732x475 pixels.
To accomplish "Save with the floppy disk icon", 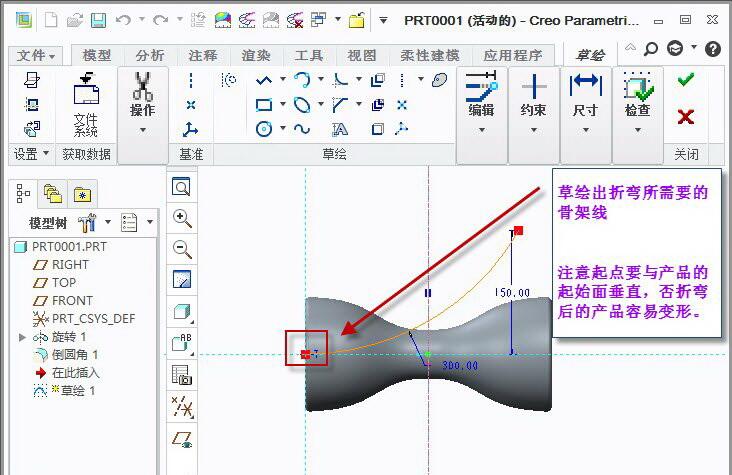I will click(x=98, y=20).
